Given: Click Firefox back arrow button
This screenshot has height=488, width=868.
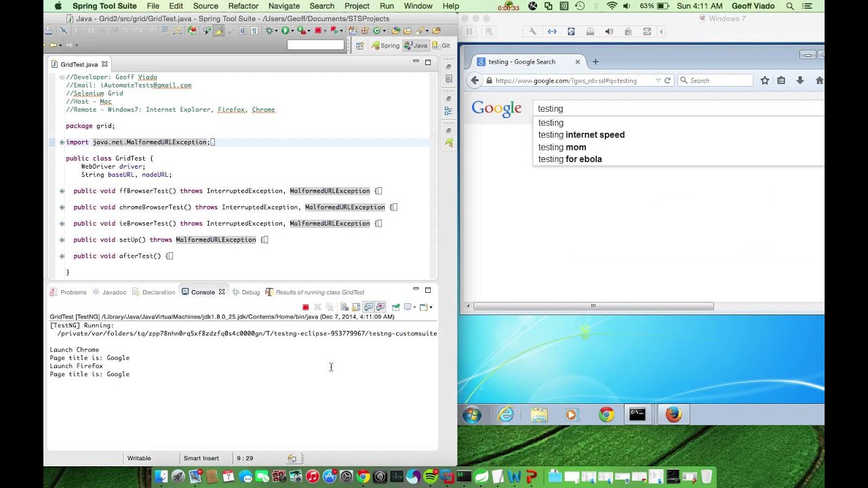Looking at the screenshot, I should 475,80.
